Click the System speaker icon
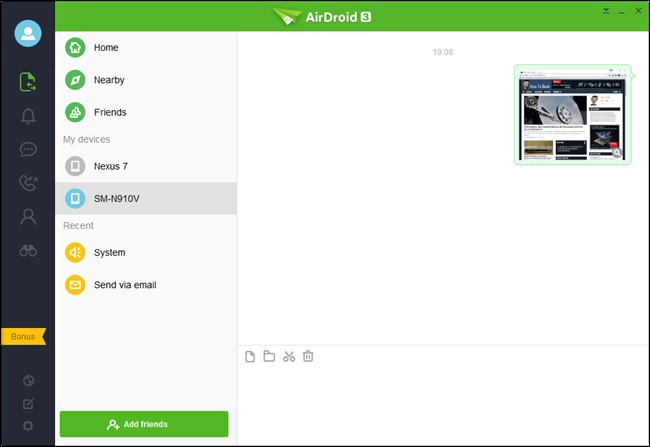 click(75, 253)
